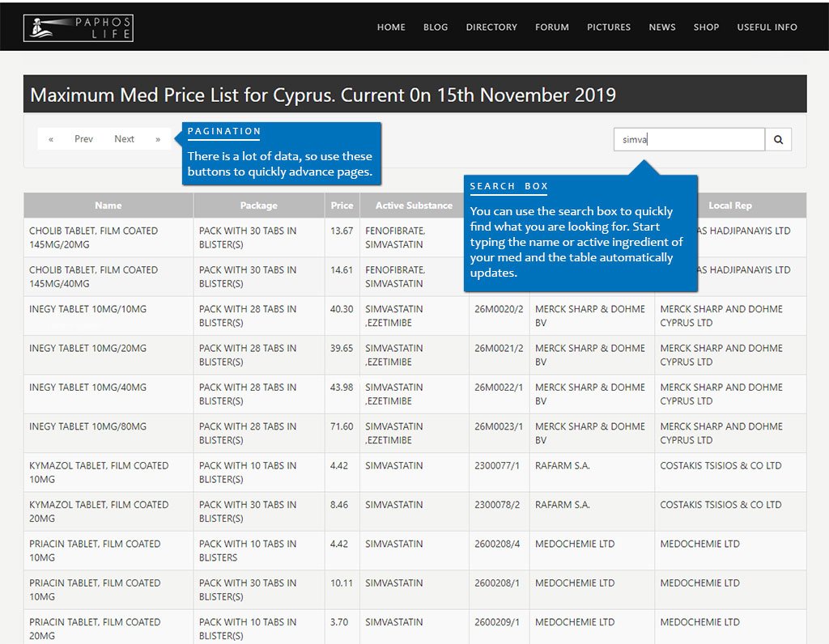
Task: Click the Paphos Life logo
Action: pos(79,28)
